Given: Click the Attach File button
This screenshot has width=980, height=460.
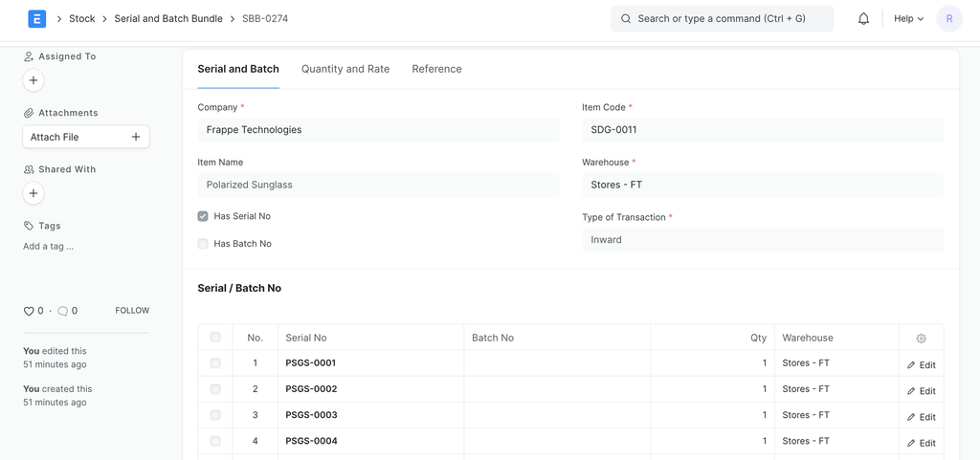Looking at the screenshot, I should (x=86, y=137).
